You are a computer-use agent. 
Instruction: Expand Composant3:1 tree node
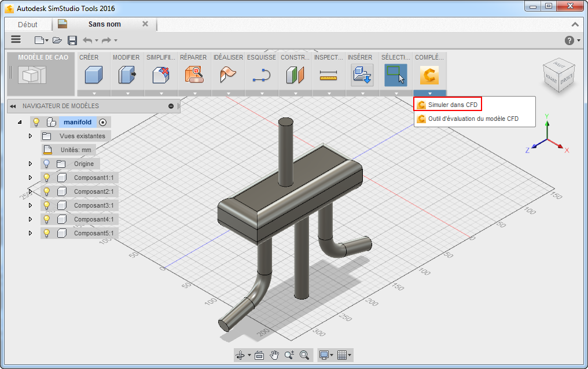[30, 205]
